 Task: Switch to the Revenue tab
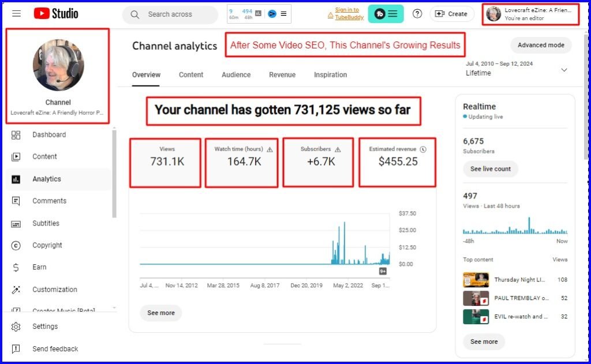pos(282,75)
